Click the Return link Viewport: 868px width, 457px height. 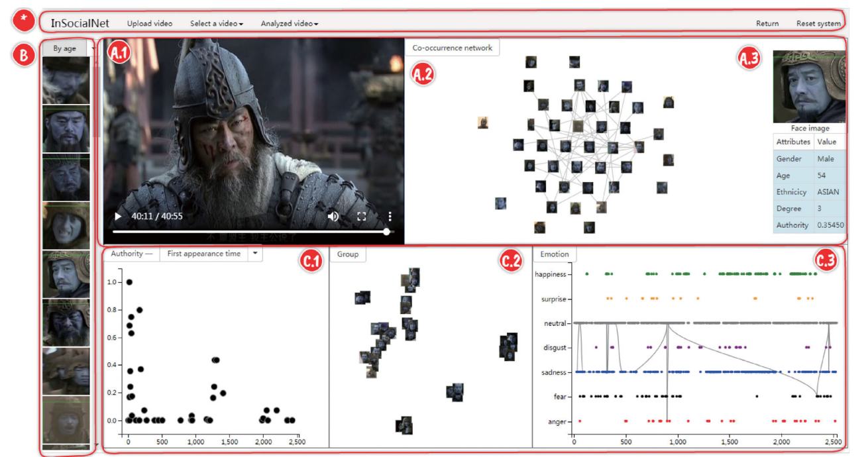[x=767, y=24]
